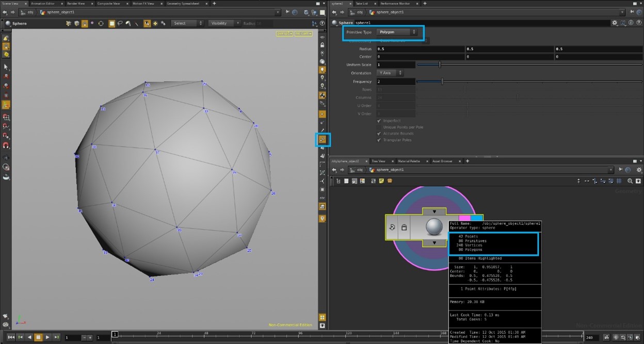Click the Uniform Scale slider handle

(439, 64)
